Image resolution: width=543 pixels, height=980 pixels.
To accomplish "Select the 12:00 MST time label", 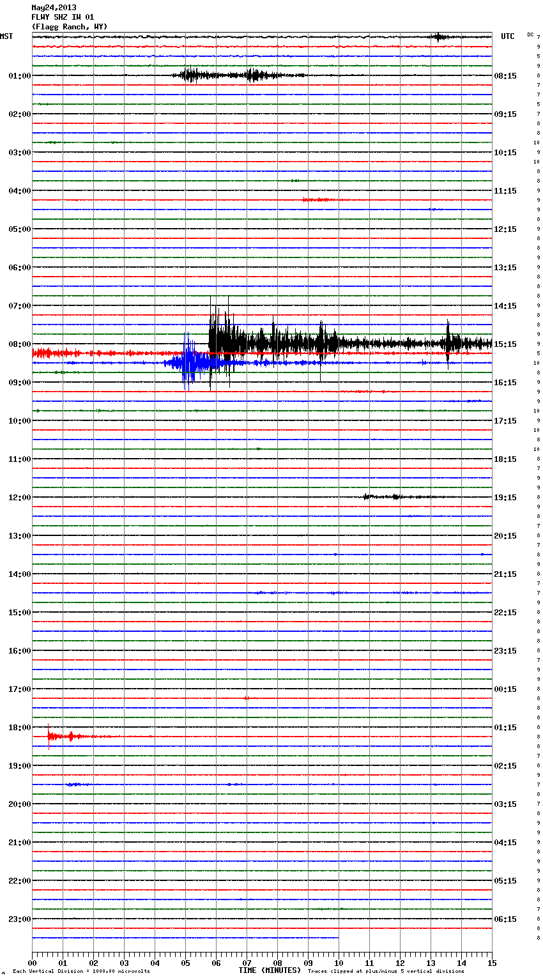I will [20, 498].
